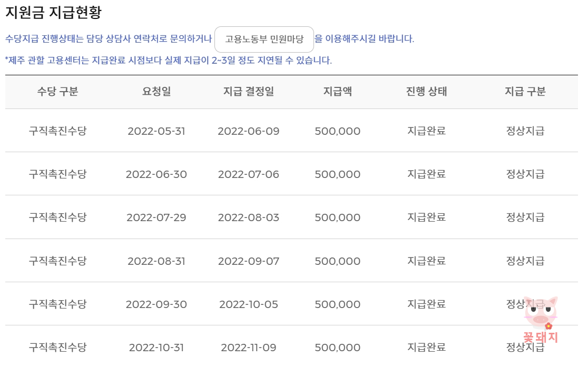This screenshot has height=367, width=588.
Task: Click the 요청일 column header
Action: [156, 91]
